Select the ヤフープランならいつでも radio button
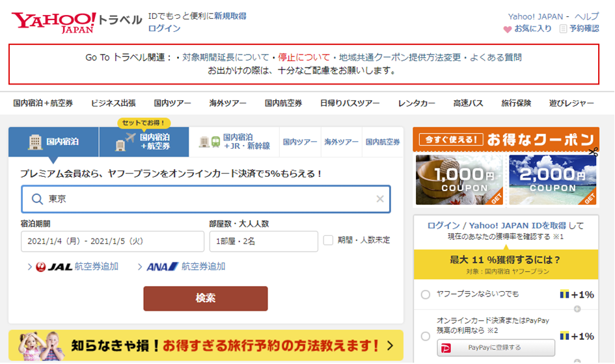This screenshot has height=364, width=615. coord(426,294)
